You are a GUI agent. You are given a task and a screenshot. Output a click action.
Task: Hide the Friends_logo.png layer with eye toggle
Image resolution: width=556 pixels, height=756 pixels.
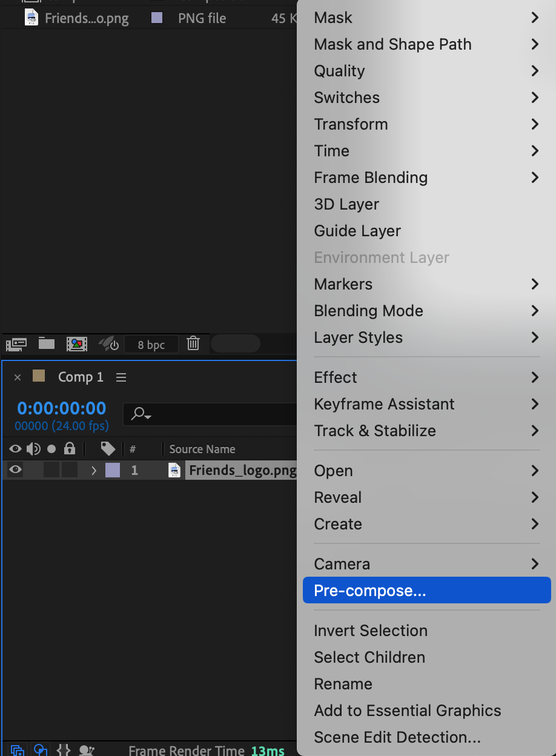pyautogui.click(x=15, y=470)
